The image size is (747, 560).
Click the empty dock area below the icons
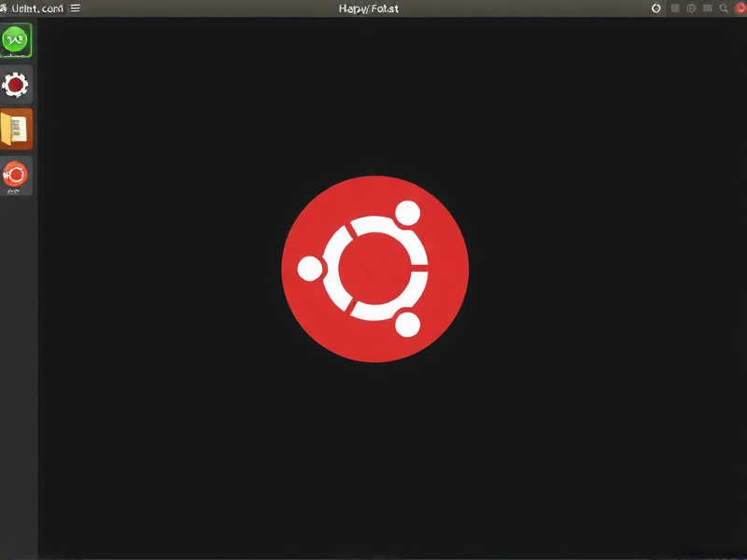tap(18, 373)
